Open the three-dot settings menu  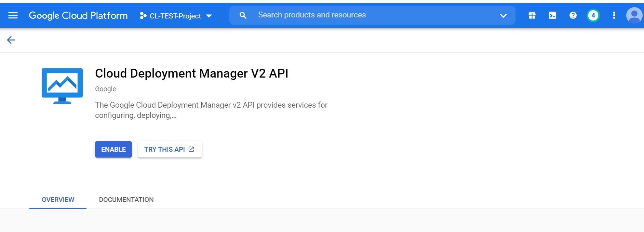pyautogui.click(x=614, y=15)
